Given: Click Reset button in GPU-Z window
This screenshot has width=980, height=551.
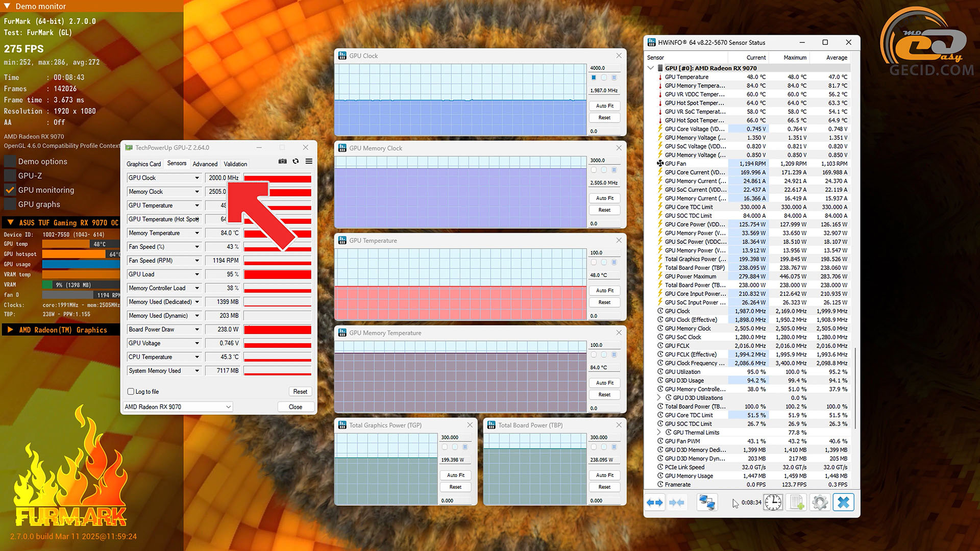Looking at the screenshot, I should tap(300, 392).
